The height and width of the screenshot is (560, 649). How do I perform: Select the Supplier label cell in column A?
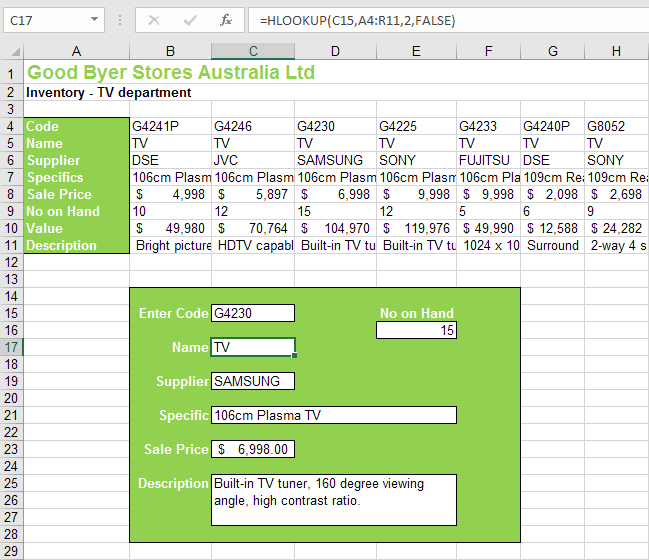point(77,160)
